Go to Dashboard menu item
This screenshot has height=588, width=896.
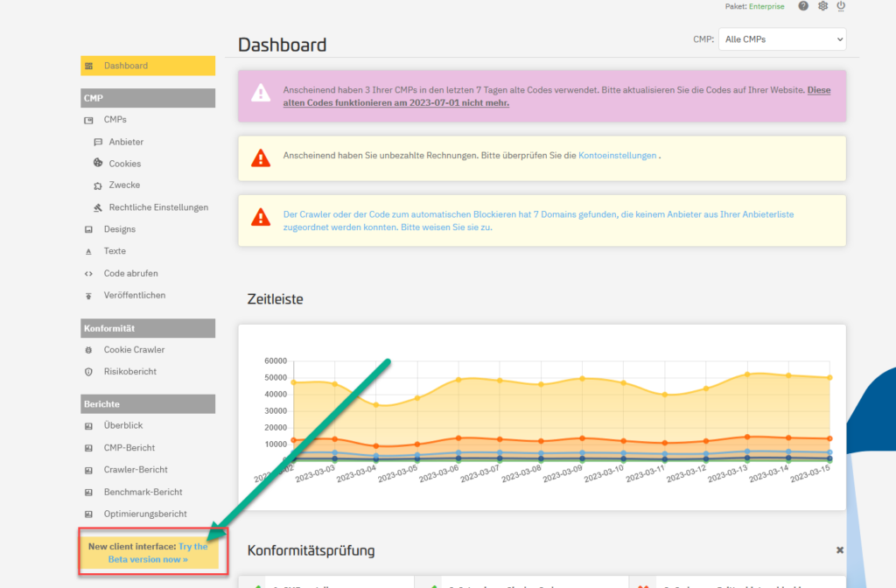click(x=148, y=66)
